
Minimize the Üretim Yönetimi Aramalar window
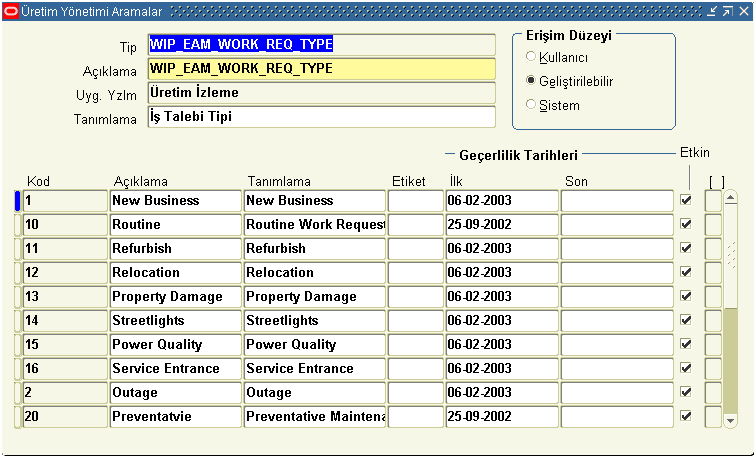click(x=712, y=11)
